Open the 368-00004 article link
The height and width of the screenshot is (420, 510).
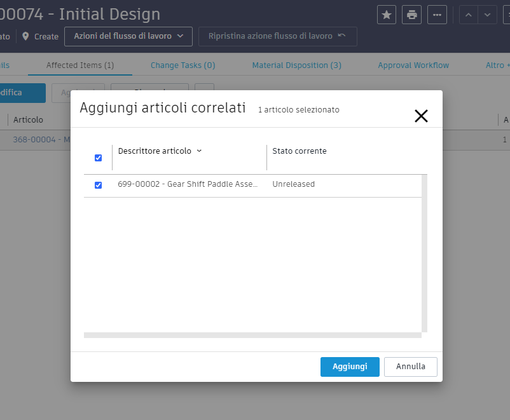tap(35, 139)
